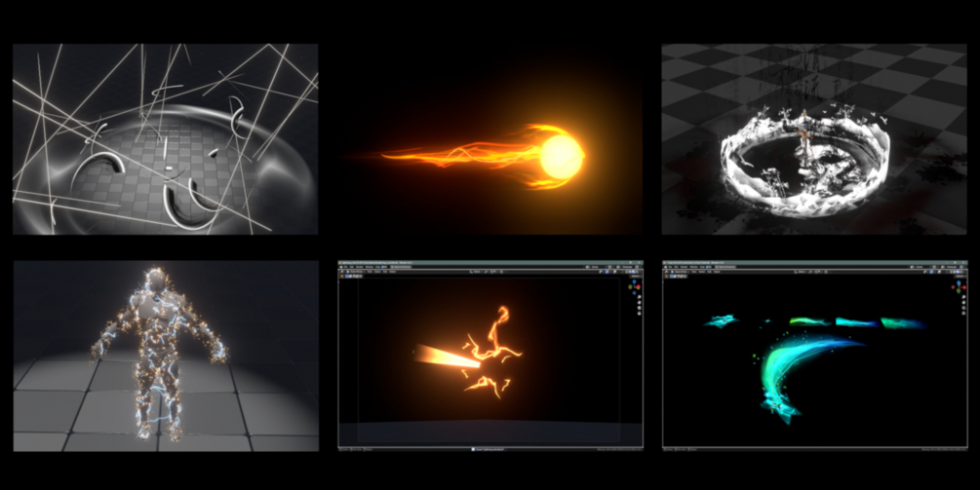
Task: Open viewport View menu in orange lightning window
Action: pyautogui.click(x=370, y=272)
